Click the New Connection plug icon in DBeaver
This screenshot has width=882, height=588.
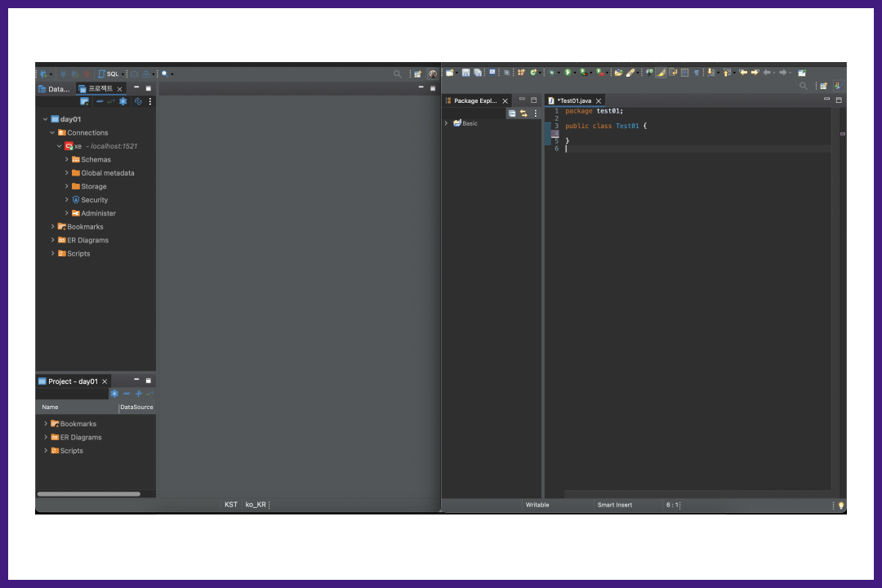pos(44,73)
